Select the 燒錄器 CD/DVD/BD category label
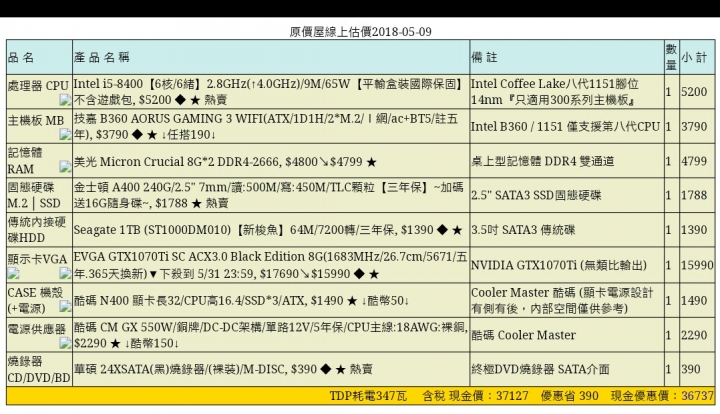The height and width of the screenshot is (414, 720). point(39,369)
